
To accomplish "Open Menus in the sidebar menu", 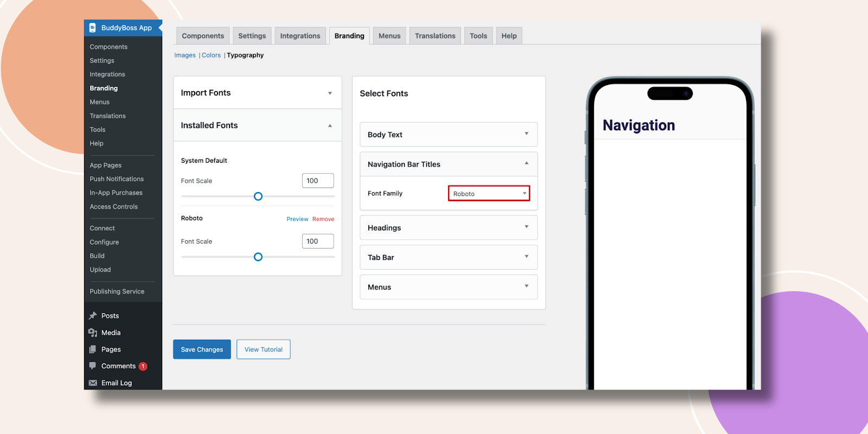I will click(x=100, y=102).
